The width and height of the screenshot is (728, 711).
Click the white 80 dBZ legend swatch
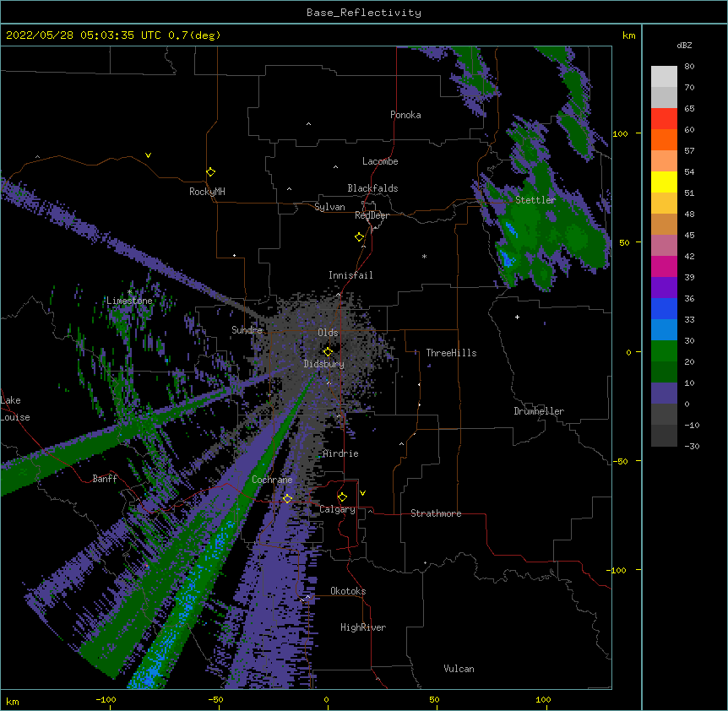(x=664, y=77)
